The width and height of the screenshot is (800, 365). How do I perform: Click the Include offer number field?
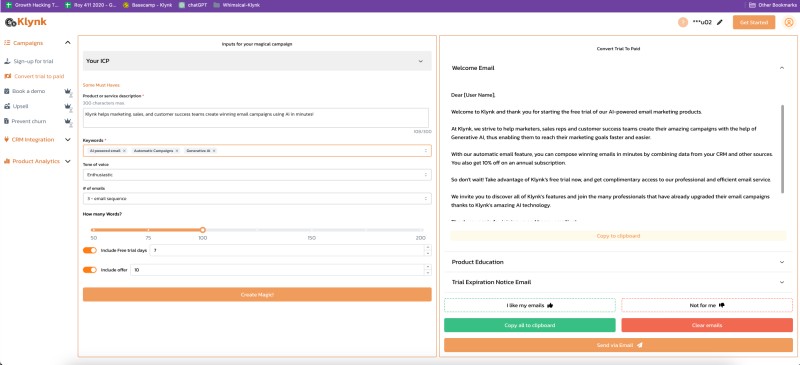pyautogui.click(x=281, y=270)
